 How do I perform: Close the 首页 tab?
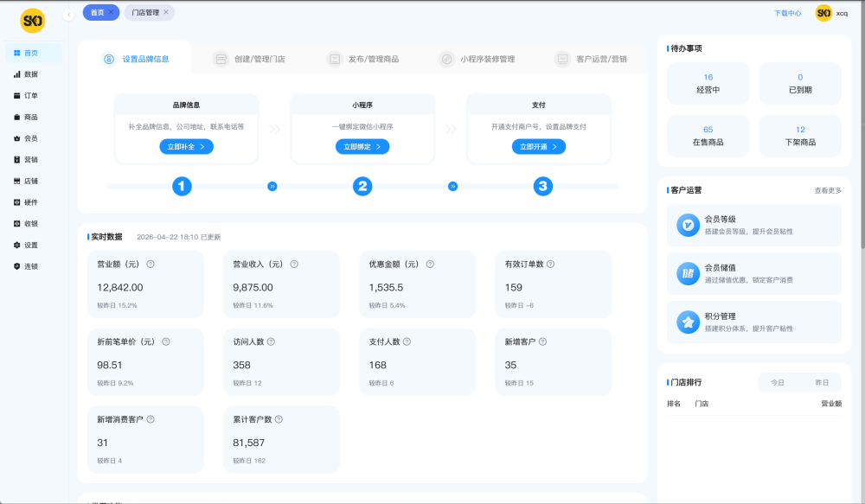point(111,12)
